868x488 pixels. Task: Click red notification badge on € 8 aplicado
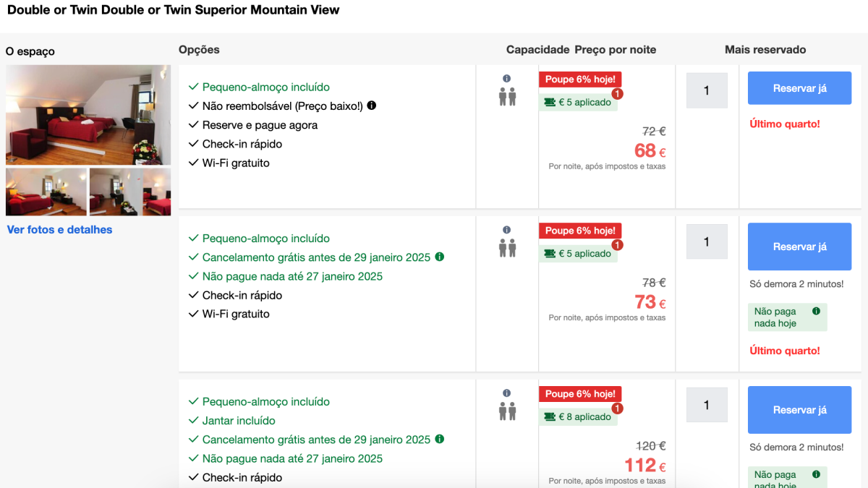(x=617, y=409)
